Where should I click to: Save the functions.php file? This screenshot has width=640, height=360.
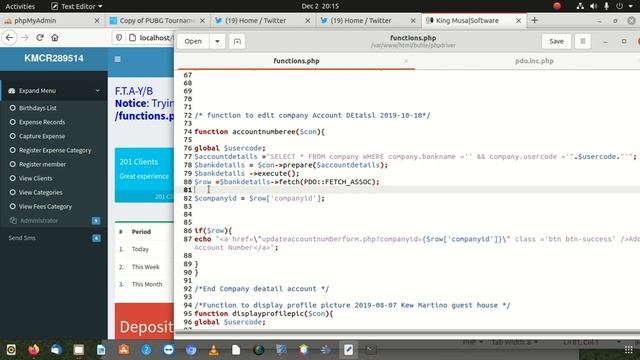point(556,41)
